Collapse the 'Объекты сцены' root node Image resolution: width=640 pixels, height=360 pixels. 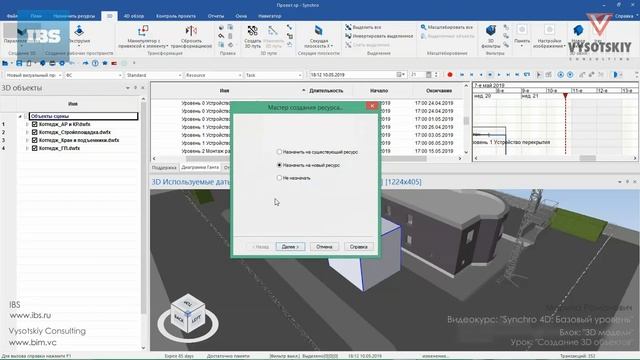pos(20,116)
